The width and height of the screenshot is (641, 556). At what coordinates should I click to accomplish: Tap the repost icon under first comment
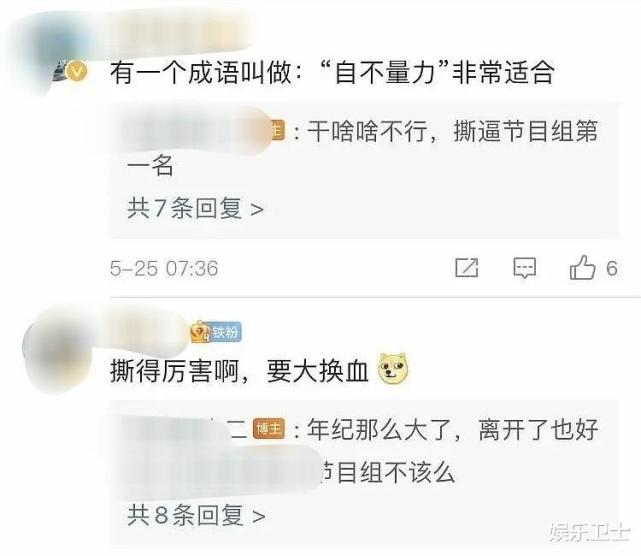pyautogui.click(x=466, y=268)
